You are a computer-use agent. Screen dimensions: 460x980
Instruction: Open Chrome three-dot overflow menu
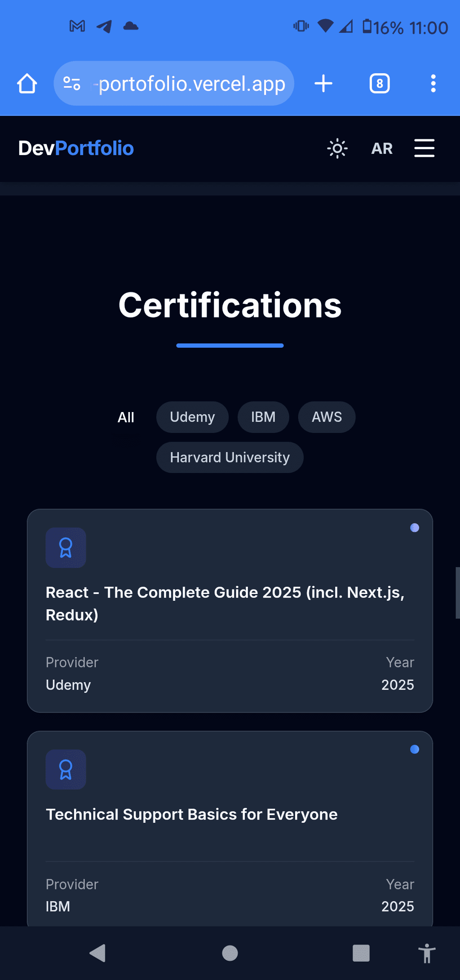(433, 84)
